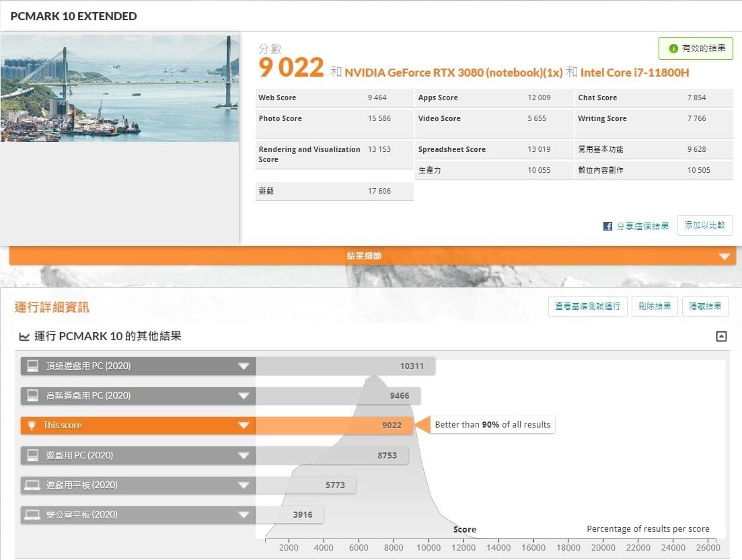Screen dimensions: 742x560
Task: Click the Rendering and Visualization Score row
Action: coord(334,154)
